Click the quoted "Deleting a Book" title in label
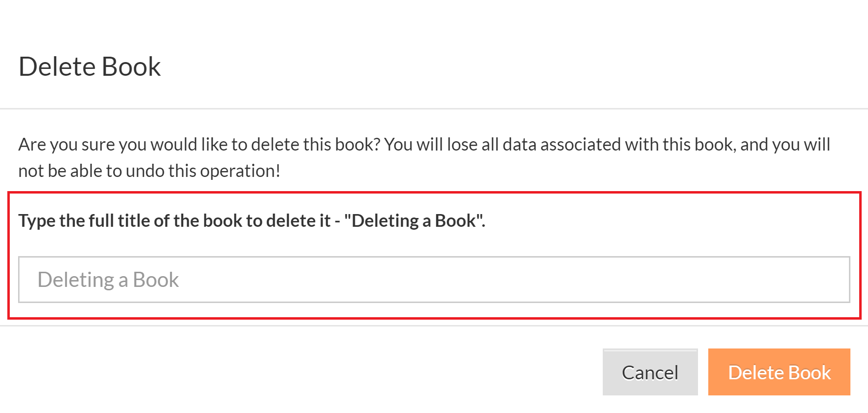This screenshot has width=868, height=413. (413, 221)
